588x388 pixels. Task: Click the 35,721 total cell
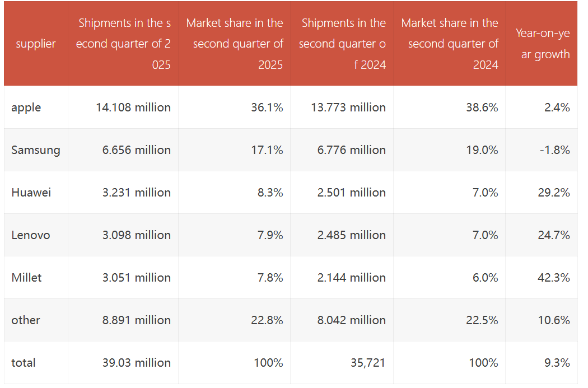click(x=367, y=363)
